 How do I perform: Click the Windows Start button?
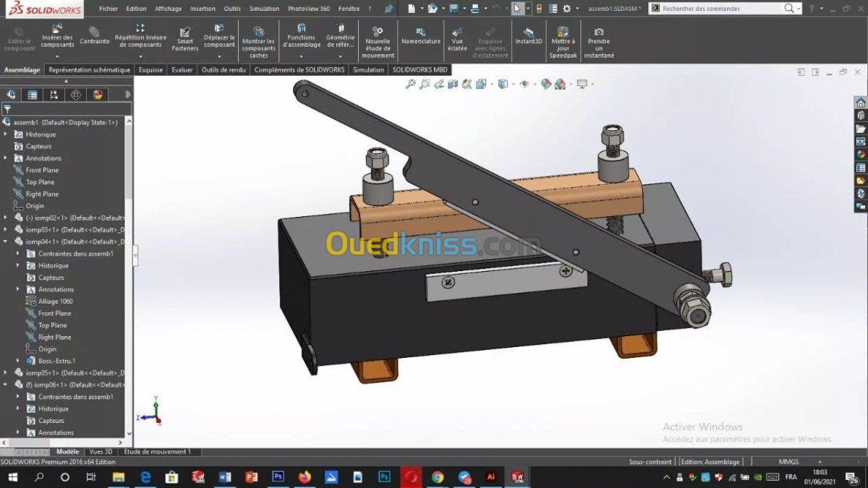[12, 477]
